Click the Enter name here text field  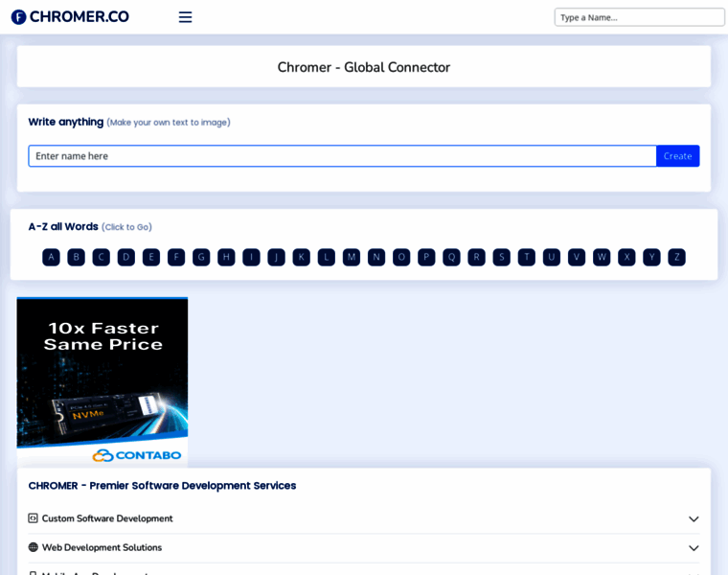pos(342,156)
